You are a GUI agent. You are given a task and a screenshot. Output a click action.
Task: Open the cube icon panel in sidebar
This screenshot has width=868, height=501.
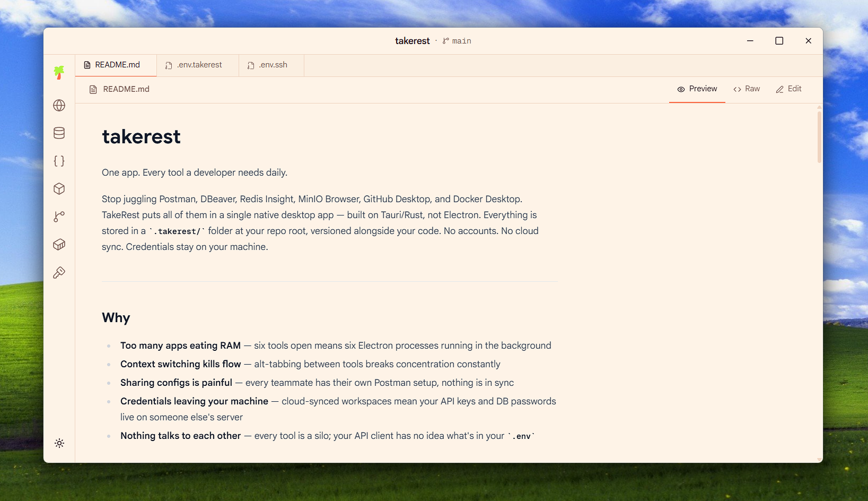(59, 189)
